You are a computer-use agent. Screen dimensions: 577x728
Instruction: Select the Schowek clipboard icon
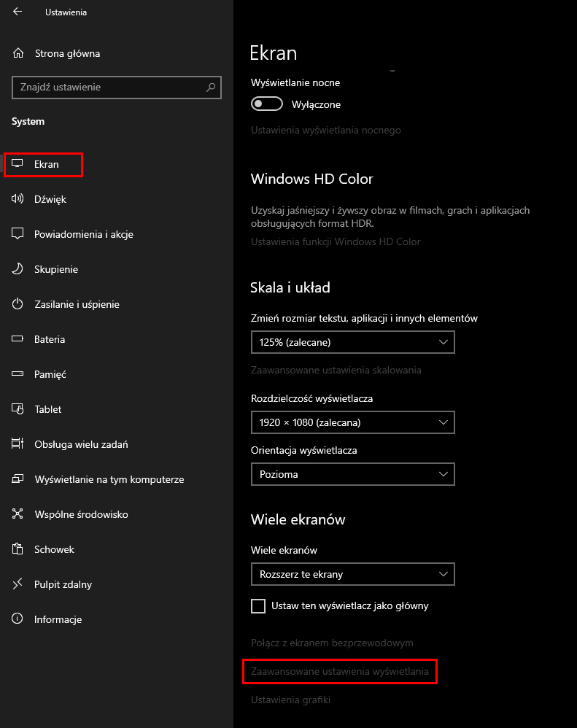(18, 549)
